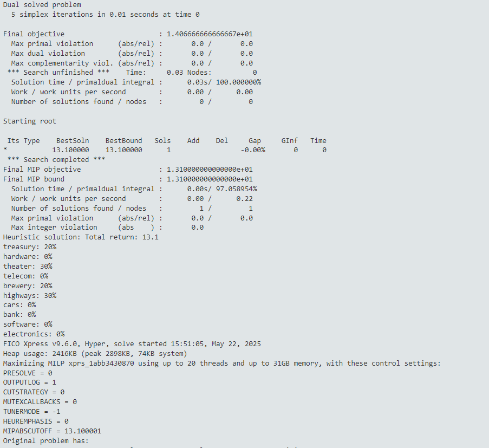The width and height of the screenshot is (489, 448).
Task: Click the 'Final MIP objective' line
Action: [42, 170]
